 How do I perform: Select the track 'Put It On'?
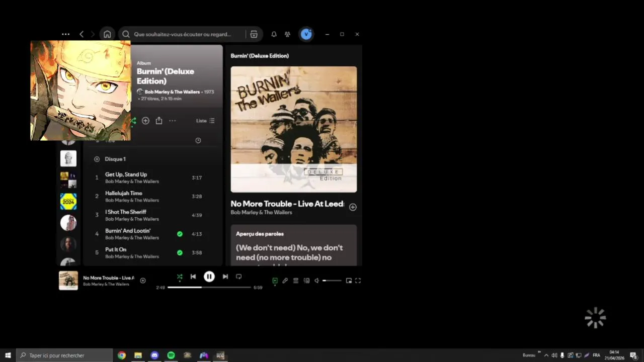point(116,249)
